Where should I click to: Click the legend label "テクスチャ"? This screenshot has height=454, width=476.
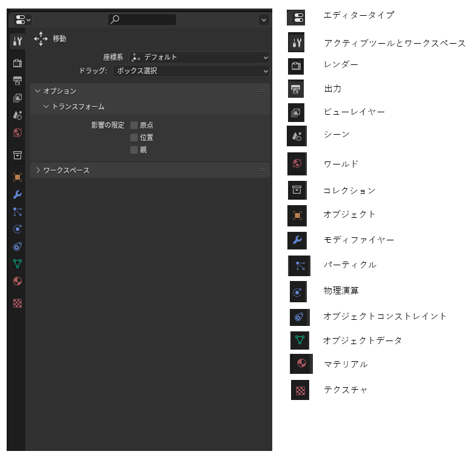click(346, 390)
